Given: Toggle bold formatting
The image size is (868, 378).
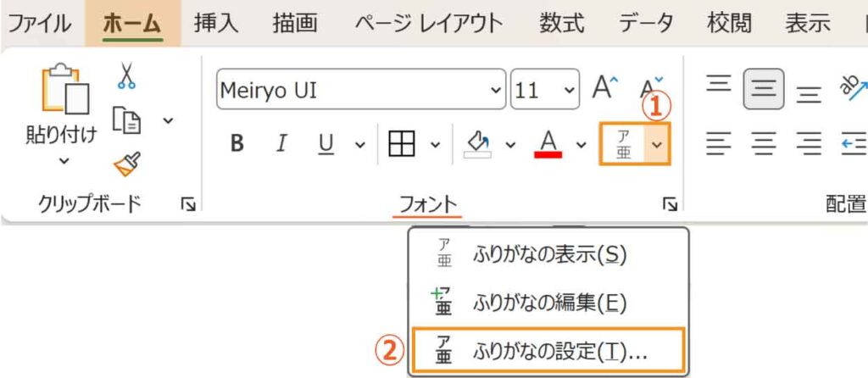Looking at the screenshot, I should point(237,144).
